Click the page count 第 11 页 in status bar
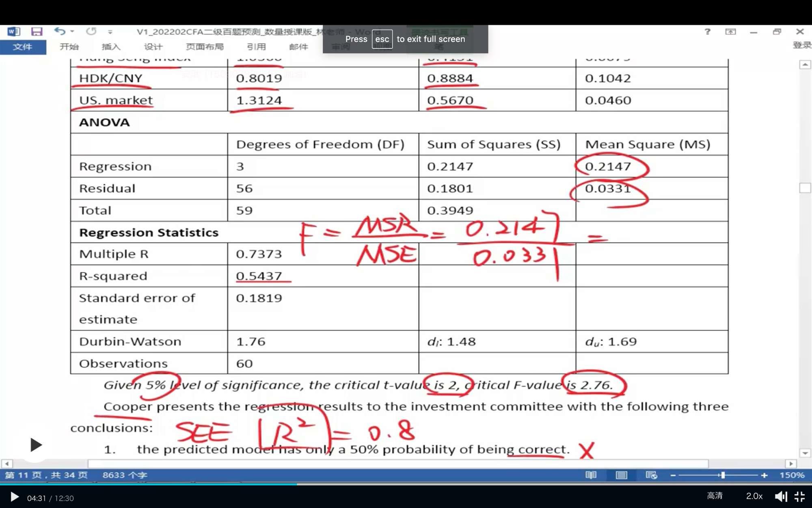This screenshot has width=812, height=508. coord(46,475)
